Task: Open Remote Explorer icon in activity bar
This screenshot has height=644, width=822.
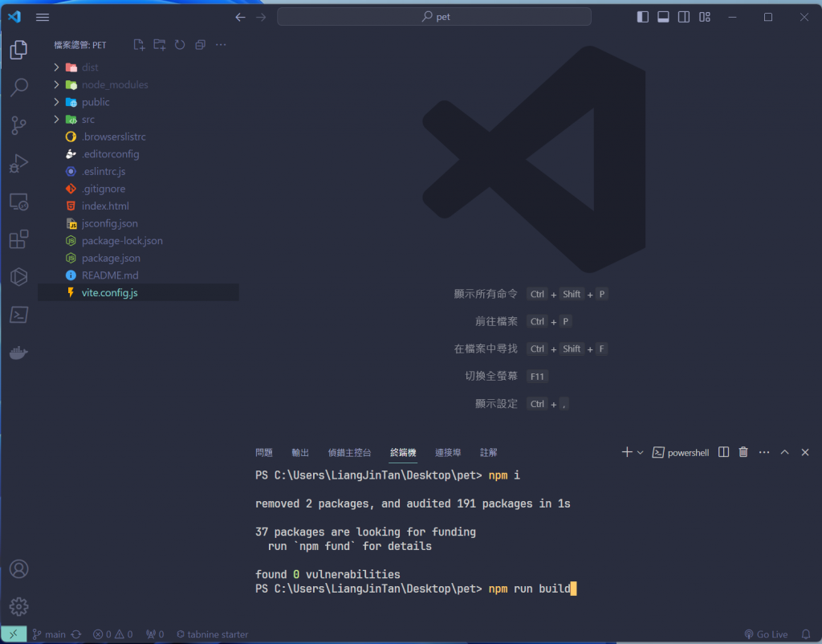Action: 19,202
